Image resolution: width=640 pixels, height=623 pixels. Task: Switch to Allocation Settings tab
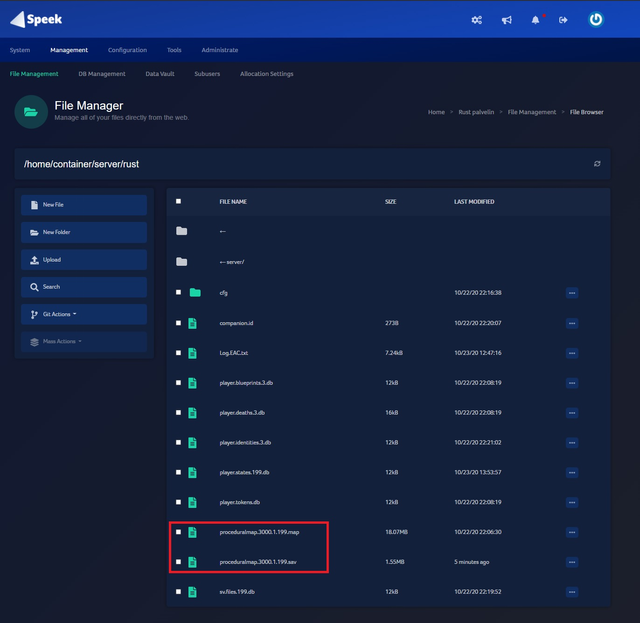pos(267,74)
